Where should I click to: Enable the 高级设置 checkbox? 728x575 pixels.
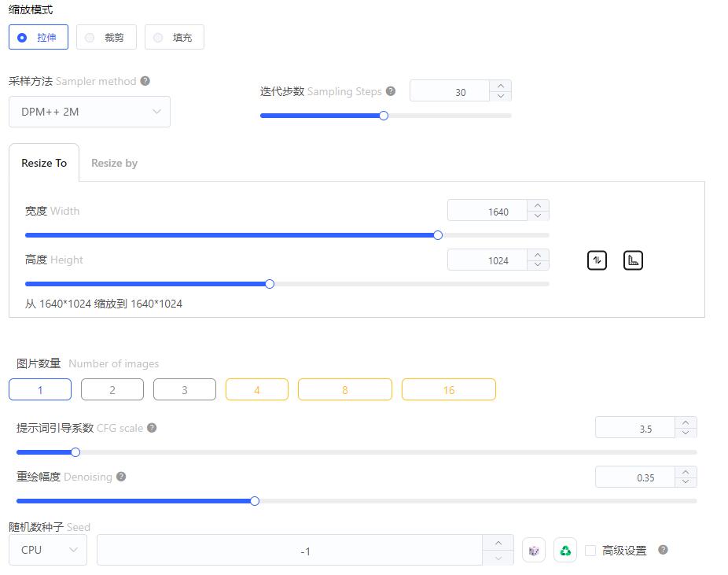tap(590, 551)
